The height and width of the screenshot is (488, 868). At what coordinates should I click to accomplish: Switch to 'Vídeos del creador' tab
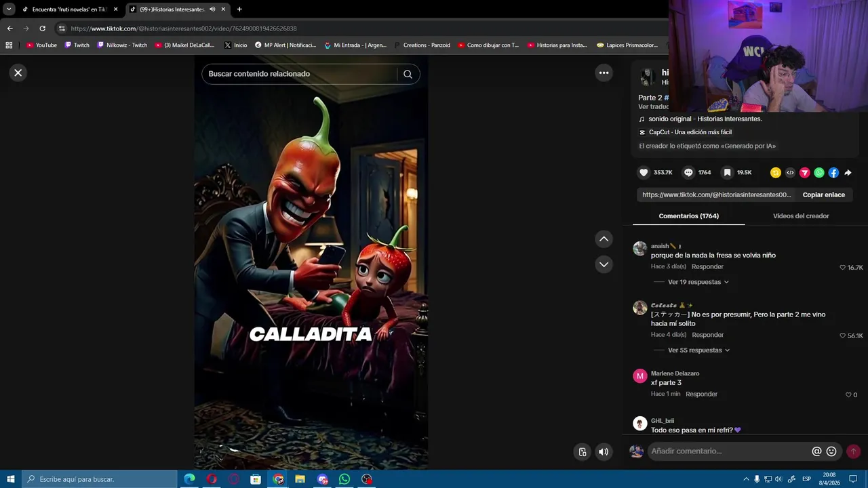click(801, 216)
